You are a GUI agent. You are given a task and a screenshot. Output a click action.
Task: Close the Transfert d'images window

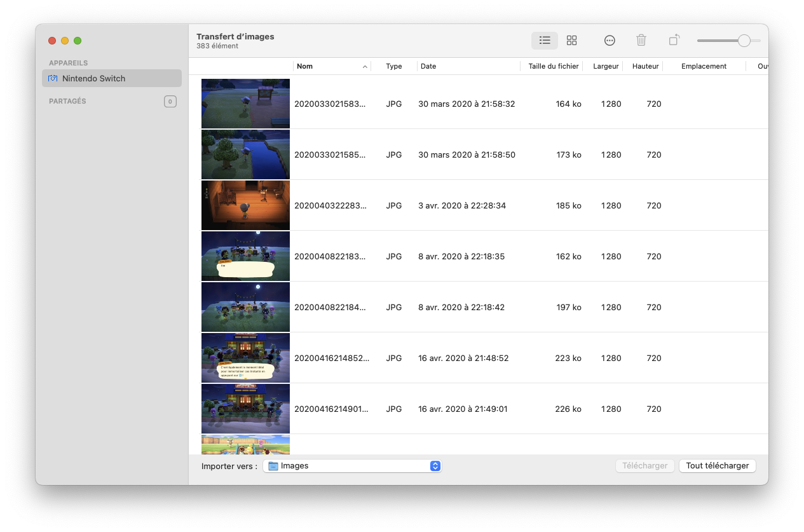click(x=52, y=41)
